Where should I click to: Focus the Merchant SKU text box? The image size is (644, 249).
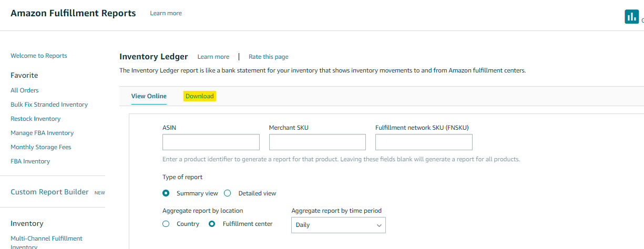[317, 142]
